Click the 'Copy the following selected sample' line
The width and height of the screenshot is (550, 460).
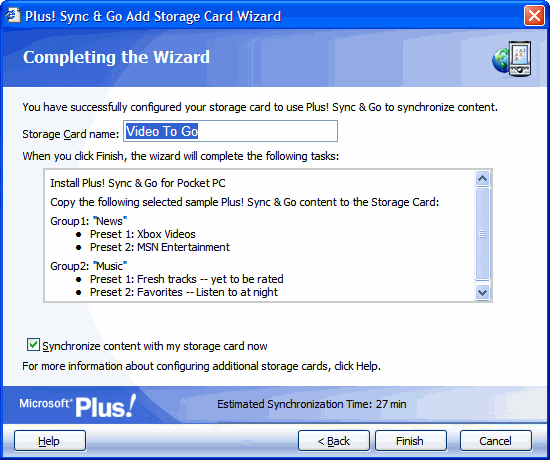pos(244,202)
